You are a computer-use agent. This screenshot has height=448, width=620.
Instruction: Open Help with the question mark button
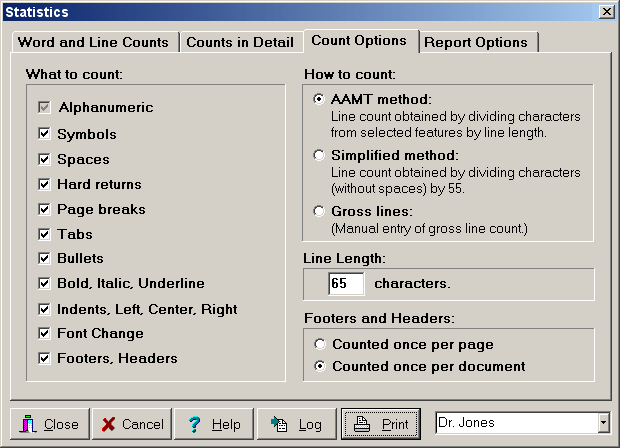tap(214, 424)
